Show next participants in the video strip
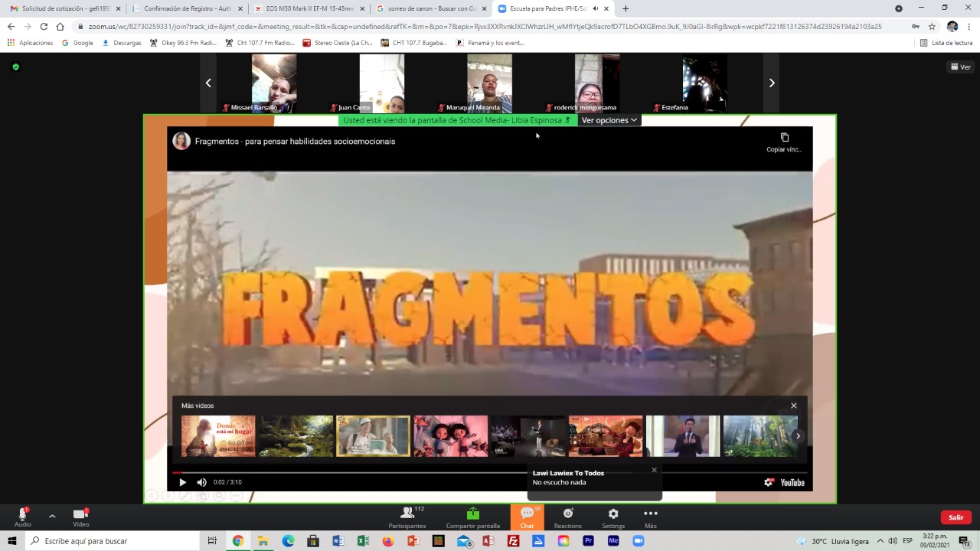This screenshot has height=551, width=980. (x=772, y=83)
